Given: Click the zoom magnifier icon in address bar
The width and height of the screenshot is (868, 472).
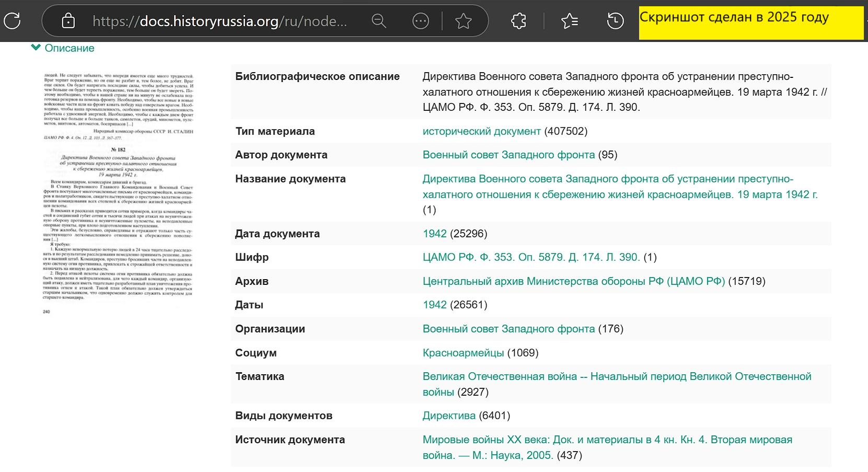Looking at the screenshot, I should 379,21.
